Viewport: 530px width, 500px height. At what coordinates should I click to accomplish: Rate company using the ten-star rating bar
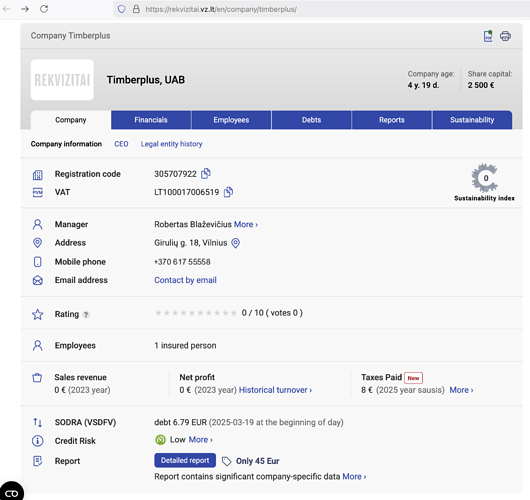(x=196, y=313)
